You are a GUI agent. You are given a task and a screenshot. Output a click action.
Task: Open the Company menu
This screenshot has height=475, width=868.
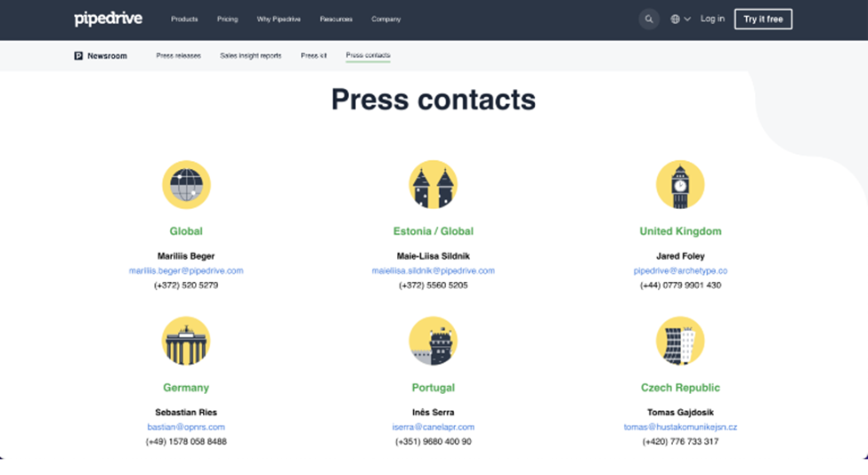click(x=385, y=19)
